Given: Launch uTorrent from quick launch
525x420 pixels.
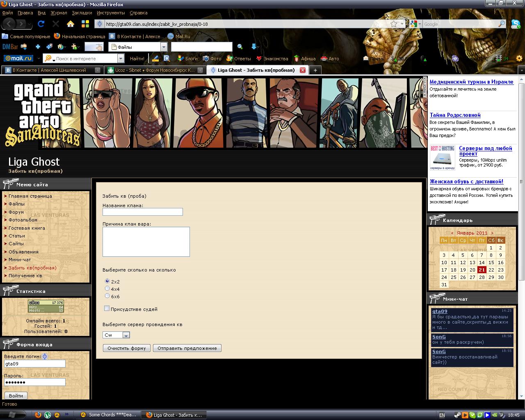Looking at the screenshot, I should pos(48,415).
